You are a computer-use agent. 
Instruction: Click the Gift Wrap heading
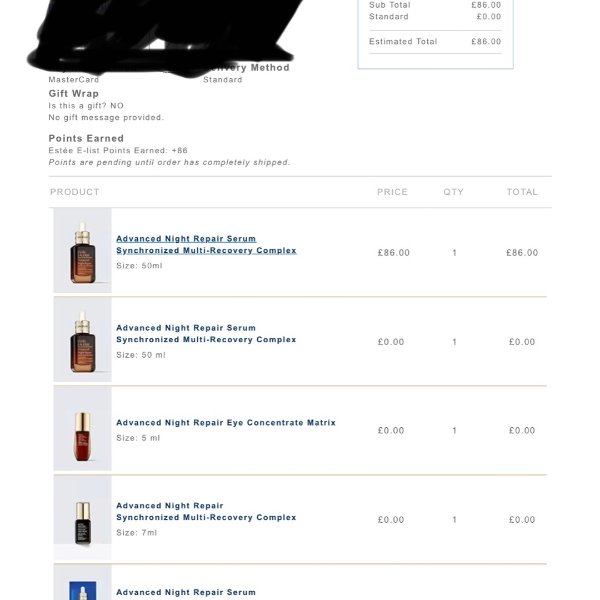point(74,94)
